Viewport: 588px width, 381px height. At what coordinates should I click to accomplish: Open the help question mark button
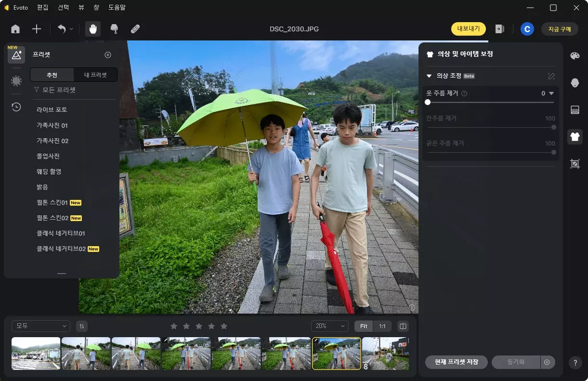coord(575,363)
